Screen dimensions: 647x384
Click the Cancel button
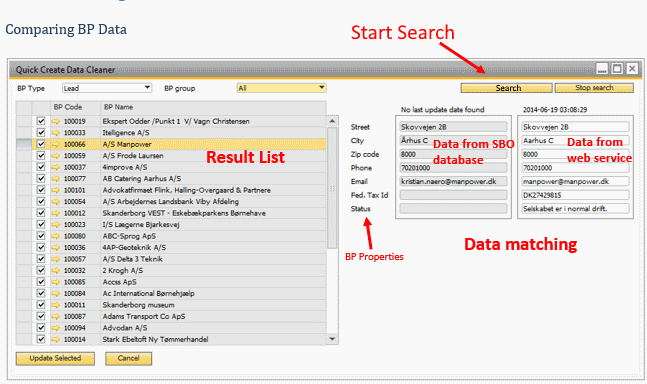pos(128,358)
